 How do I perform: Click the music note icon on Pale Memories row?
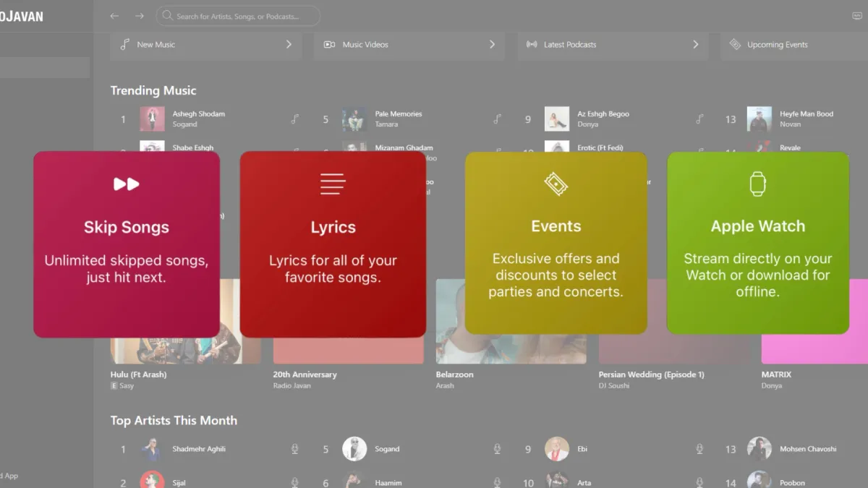tap(497, 119)
